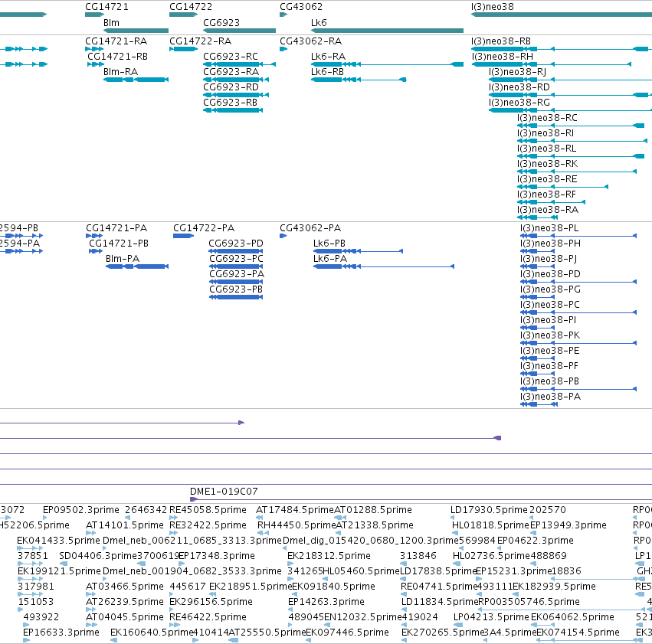Open EST EP16633.3prime
This screenshot has height=644, width=652.
click(61, 633)
